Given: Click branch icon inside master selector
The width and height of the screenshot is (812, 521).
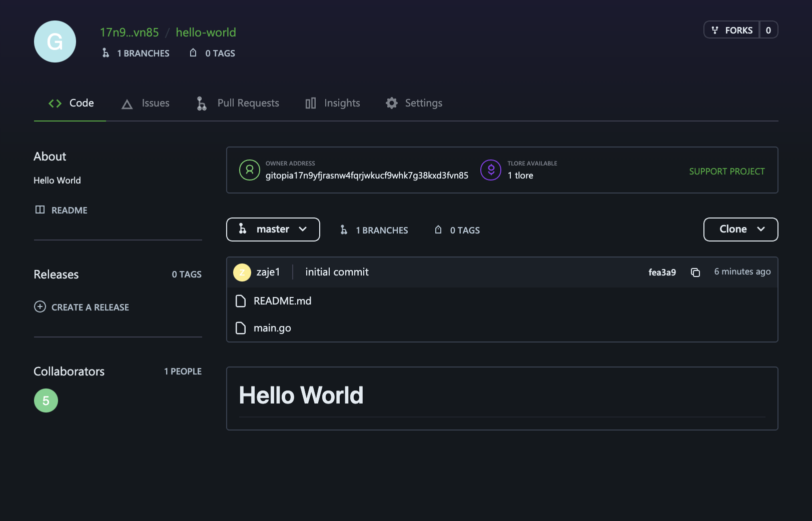Looking at the screenshot, I should tap(243, 229).
